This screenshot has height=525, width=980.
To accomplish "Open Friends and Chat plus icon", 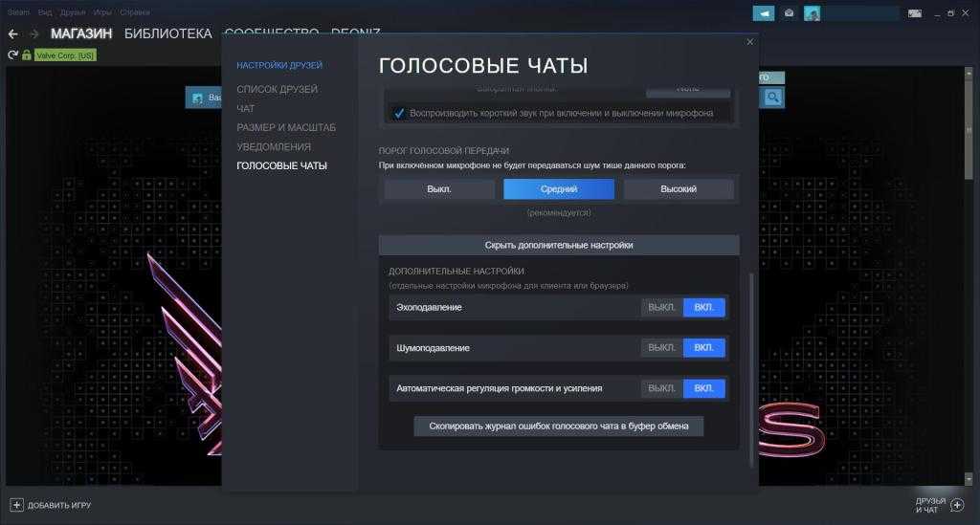I will (x=957, y=504).
